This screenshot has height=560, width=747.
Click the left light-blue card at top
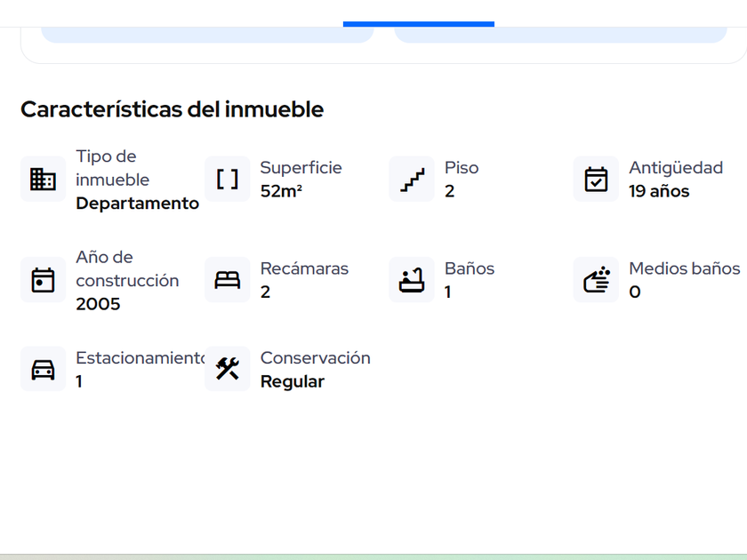207,36
